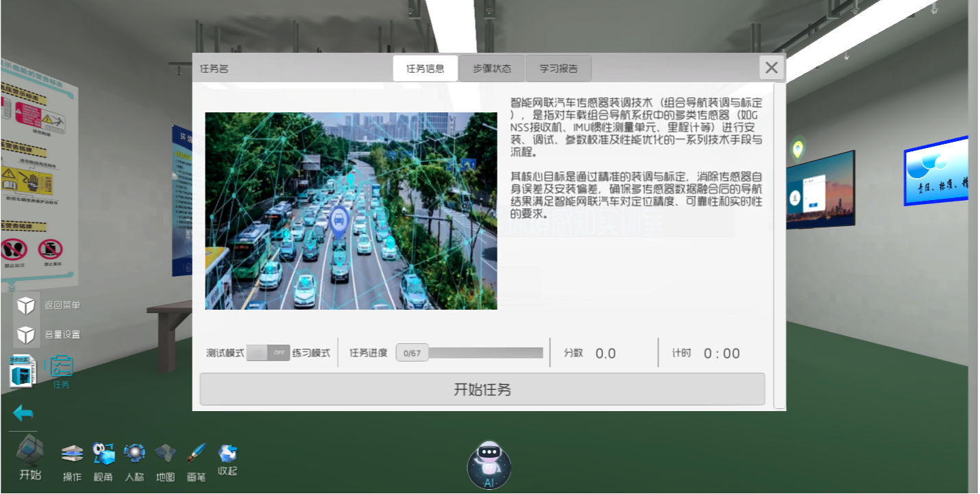Screen dimensions: 980x494
Task: Switch 人称 perspective icon
Action: coord(134,454)
